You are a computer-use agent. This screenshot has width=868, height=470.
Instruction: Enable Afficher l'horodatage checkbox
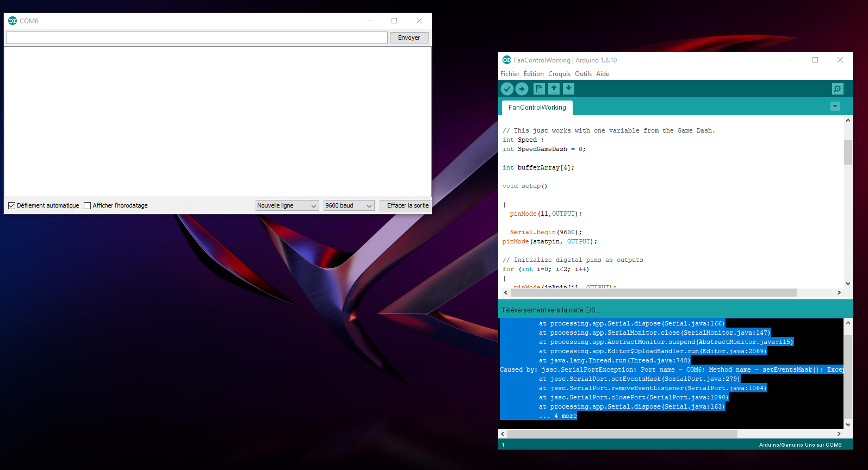click(x=87, y=205)
